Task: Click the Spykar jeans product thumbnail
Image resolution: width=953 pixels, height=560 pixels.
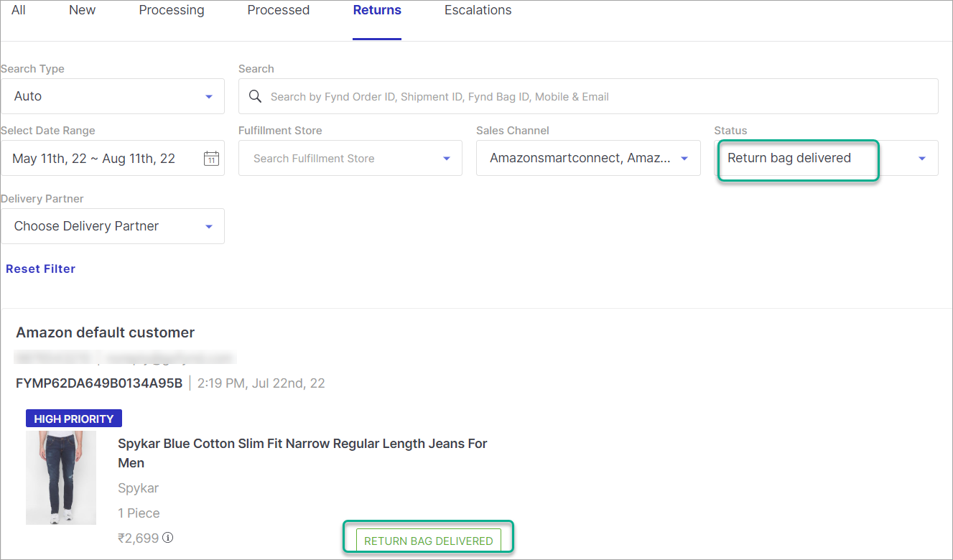Action: tap(61, 477)
